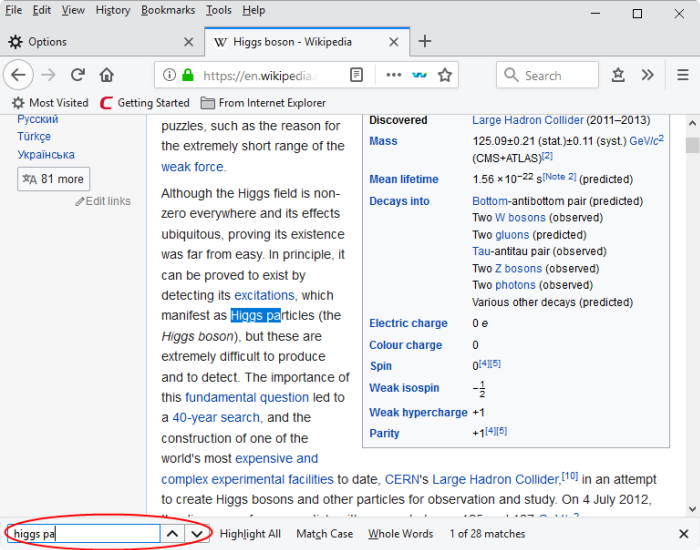Open the Edit menu
The height and width of the screenshot is (550, 700).
pyautogui.click(x=42, y=10)
